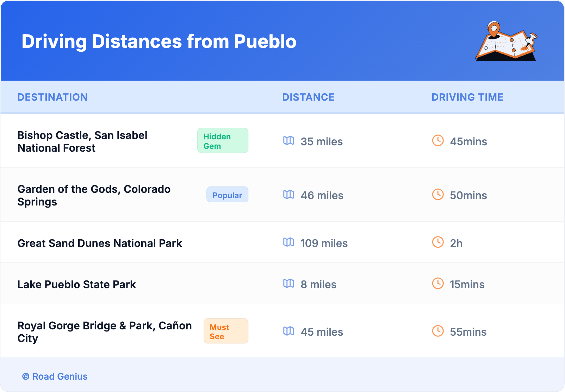Click the clock icon beside 45mins
Viewport: 565px width, 392px height.
438,141
